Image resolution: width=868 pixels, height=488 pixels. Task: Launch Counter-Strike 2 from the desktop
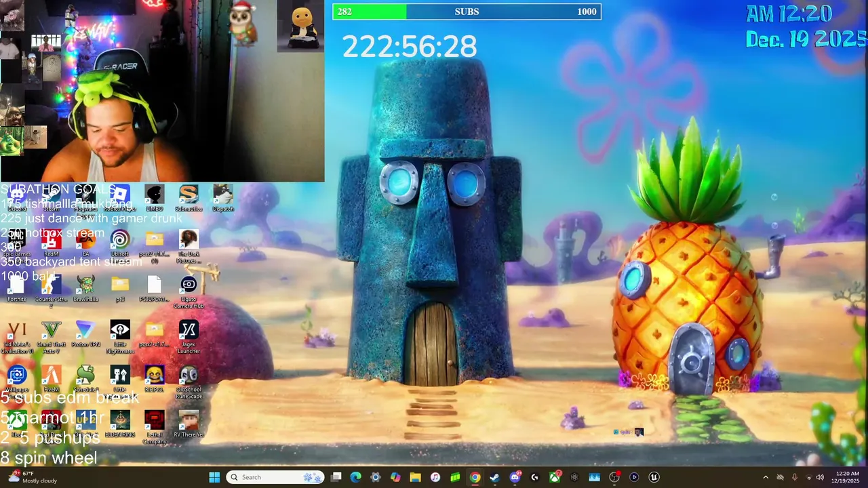tap(51, 291)
